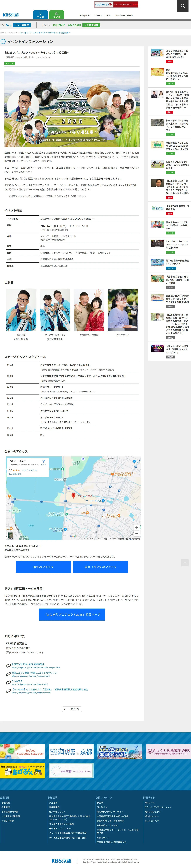Open the SNS / 配信 menu

click(x=84, y=15)
